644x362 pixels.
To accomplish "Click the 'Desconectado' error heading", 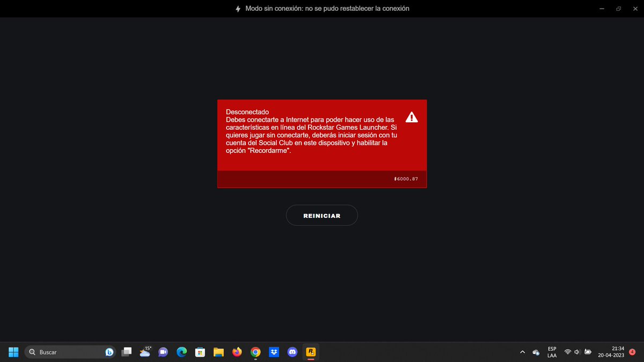I will click(x=247, y=112).
